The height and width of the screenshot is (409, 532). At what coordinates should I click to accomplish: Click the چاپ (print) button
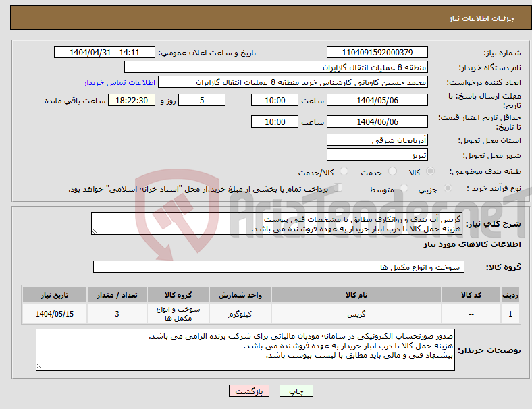(296, 391)
